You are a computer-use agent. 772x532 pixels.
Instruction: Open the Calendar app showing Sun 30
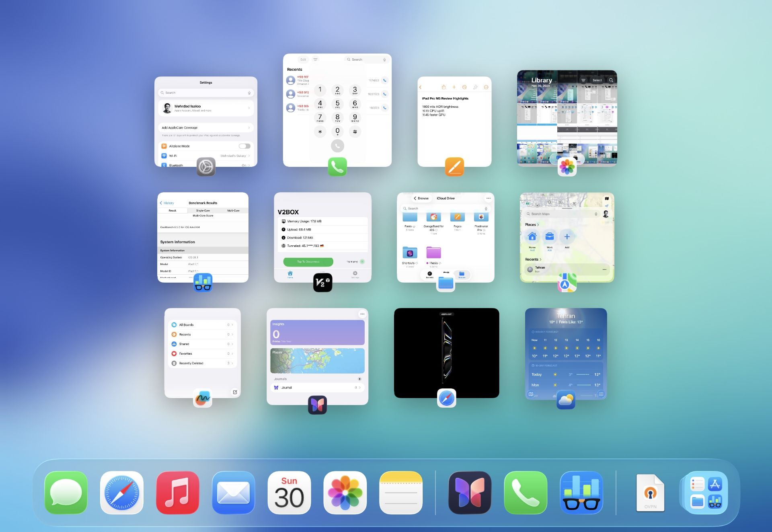point(289,492)
